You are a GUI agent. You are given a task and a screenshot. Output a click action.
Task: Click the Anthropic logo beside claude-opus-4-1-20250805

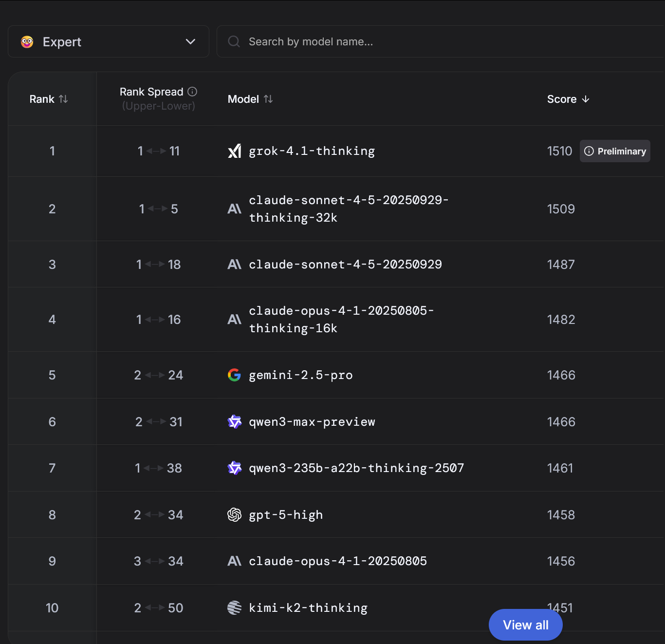(234, 561)
